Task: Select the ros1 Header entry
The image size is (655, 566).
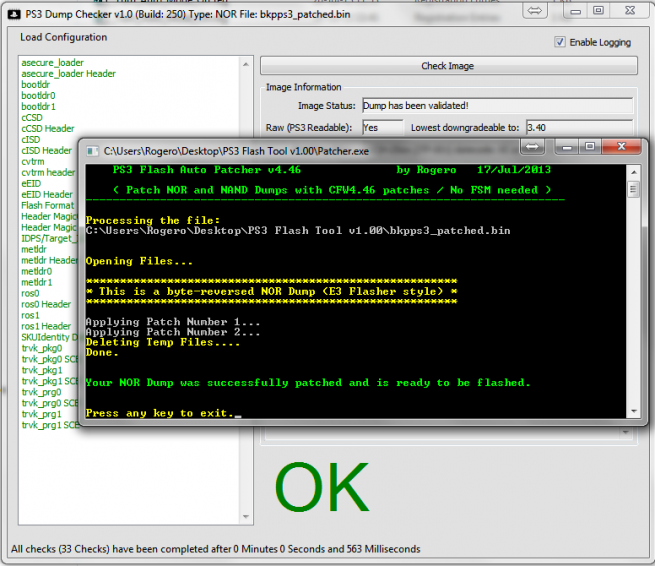Action: pos(46,326)
